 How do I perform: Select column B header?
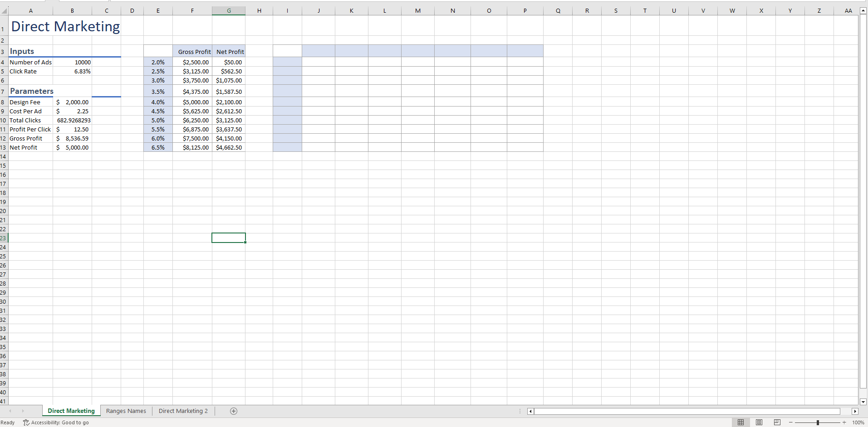coord(72,11)
